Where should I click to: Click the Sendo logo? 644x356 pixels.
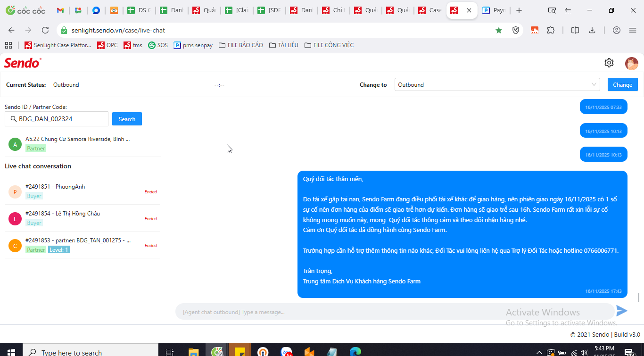23,63
